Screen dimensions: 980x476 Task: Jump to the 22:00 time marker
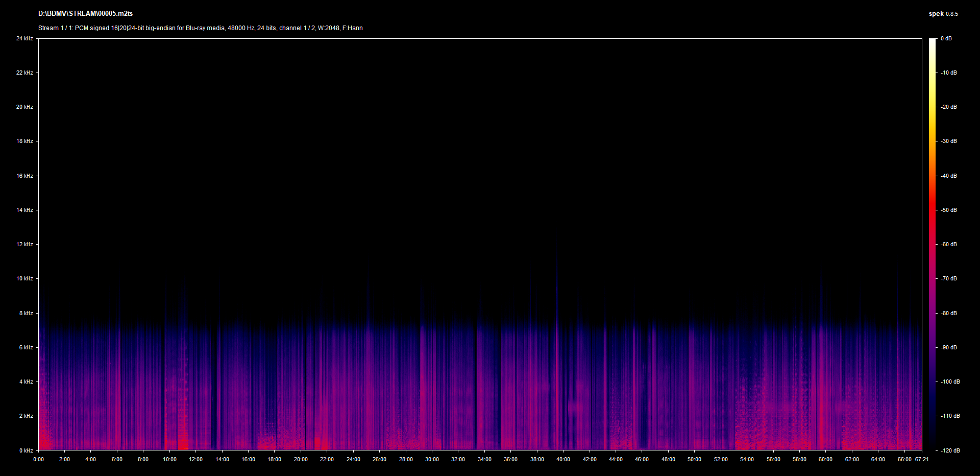click(x=327, y=459)
